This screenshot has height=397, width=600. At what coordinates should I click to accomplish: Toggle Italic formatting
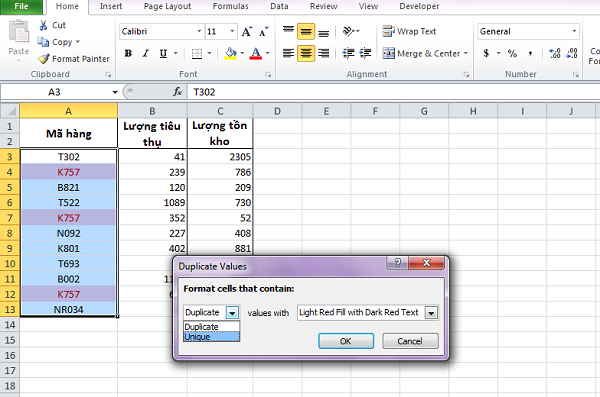(145, 53)
